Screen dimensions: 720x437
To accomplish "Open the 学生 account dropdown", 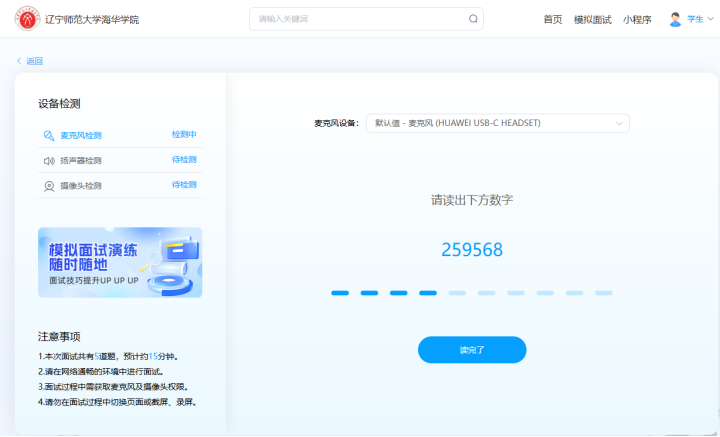I will [x=699, y=19].
